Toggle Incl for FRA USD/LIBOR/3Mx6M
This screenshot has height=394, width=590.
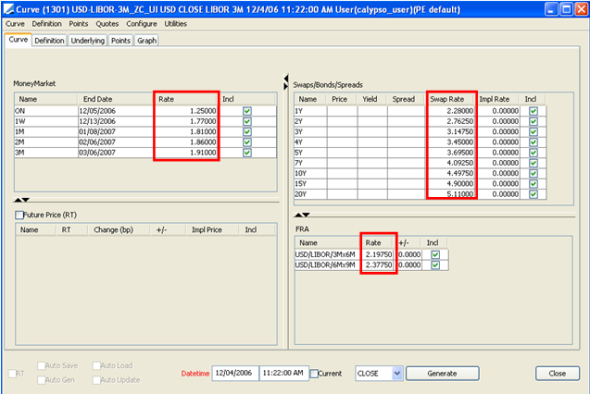435,255
